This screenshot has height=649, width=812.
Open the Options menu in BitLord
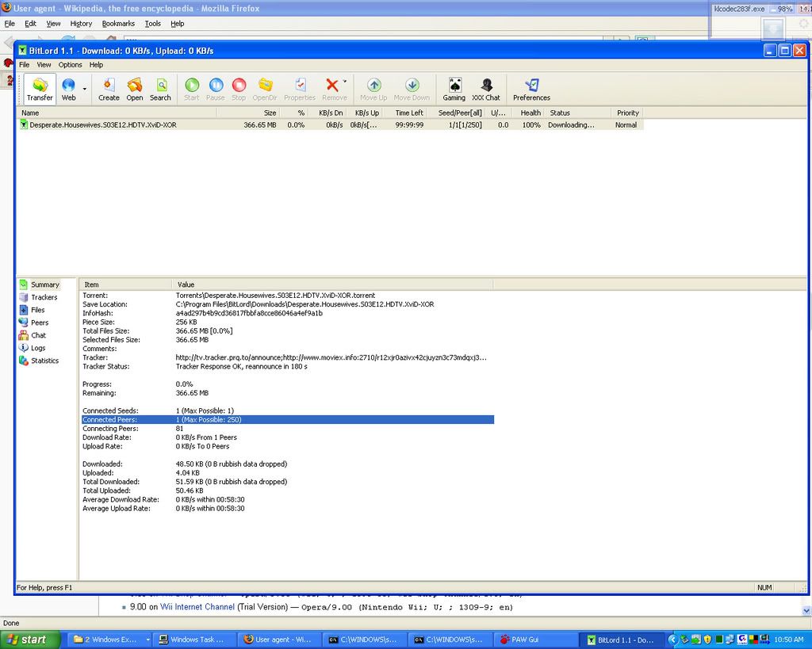pyautogui.click(x=70, y=65)
